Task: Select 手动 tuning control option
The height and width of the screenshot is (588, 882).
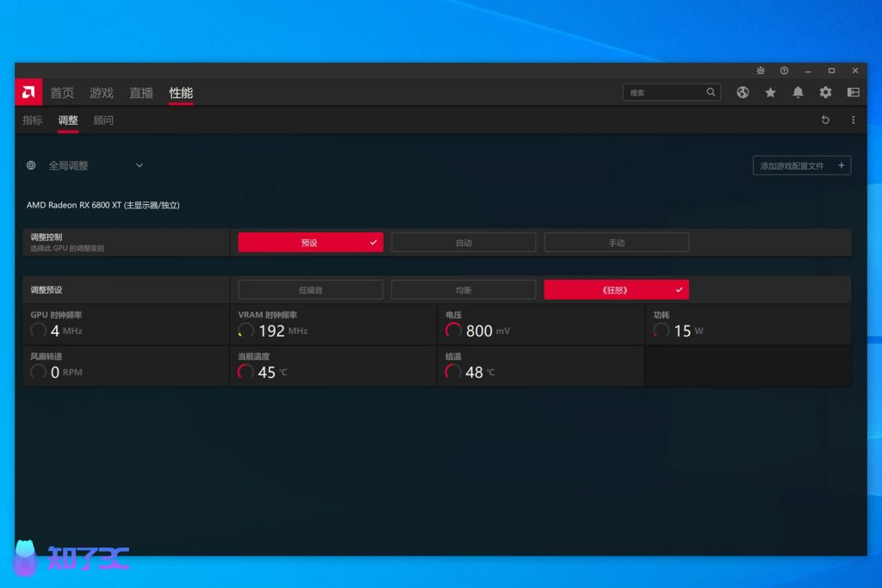Action: point(617,242)
